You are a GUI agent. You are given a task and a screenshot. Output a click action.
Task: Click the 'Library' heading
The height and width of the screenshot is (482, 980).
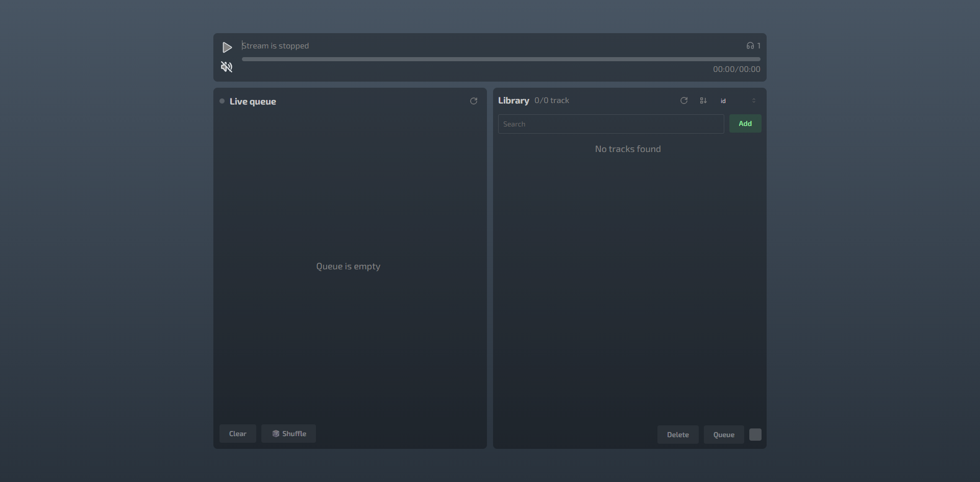point(513,100)
